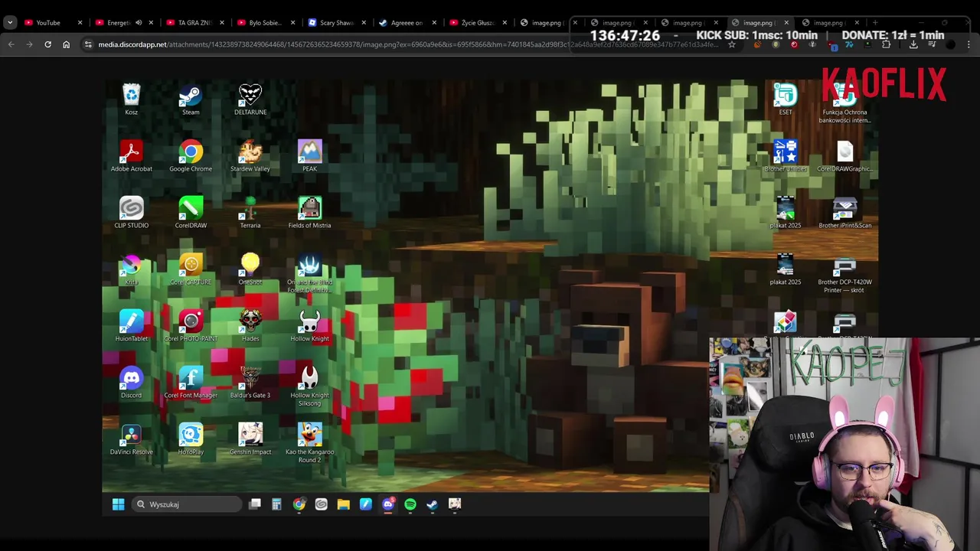Click the ESET desktop shortcut
980x551 pixels.
tap(786, 100)
